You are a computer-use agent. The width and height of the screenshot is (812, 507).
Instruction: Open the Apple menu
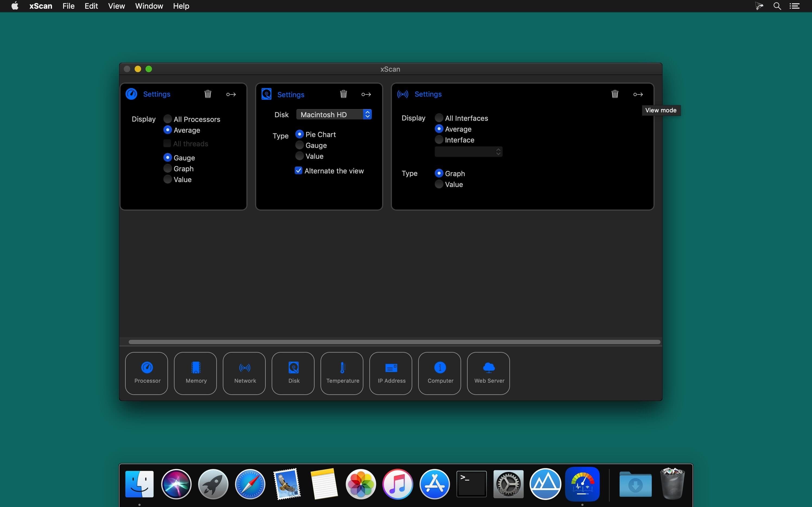(x=15, y=6)
